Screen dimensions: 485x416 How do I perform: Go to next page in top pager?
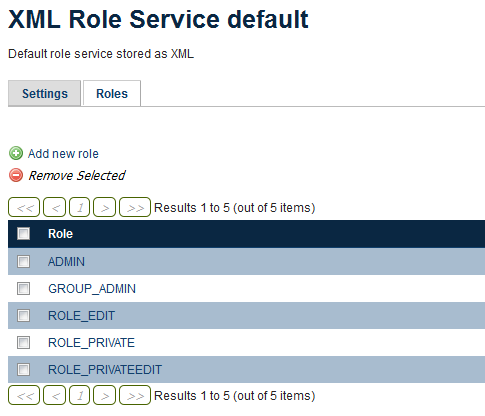(104, 207)
